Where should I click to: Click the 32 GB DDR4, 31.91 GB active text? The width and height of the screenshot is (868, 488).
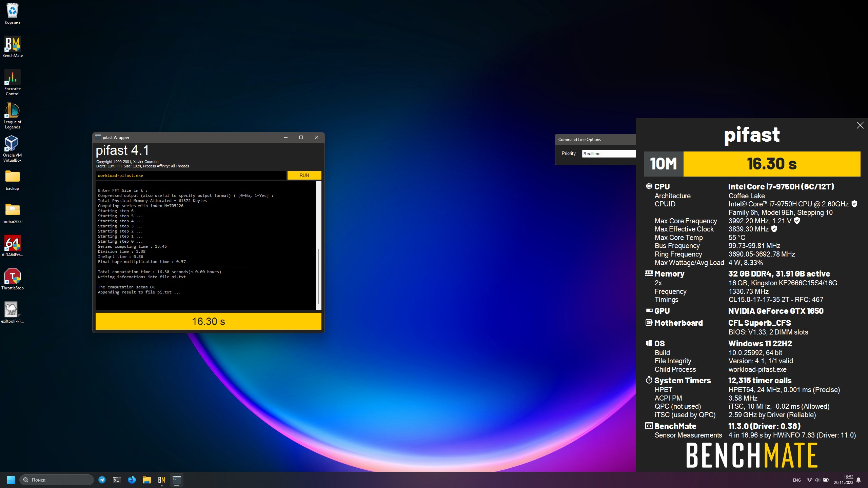(x=779, y=274)
